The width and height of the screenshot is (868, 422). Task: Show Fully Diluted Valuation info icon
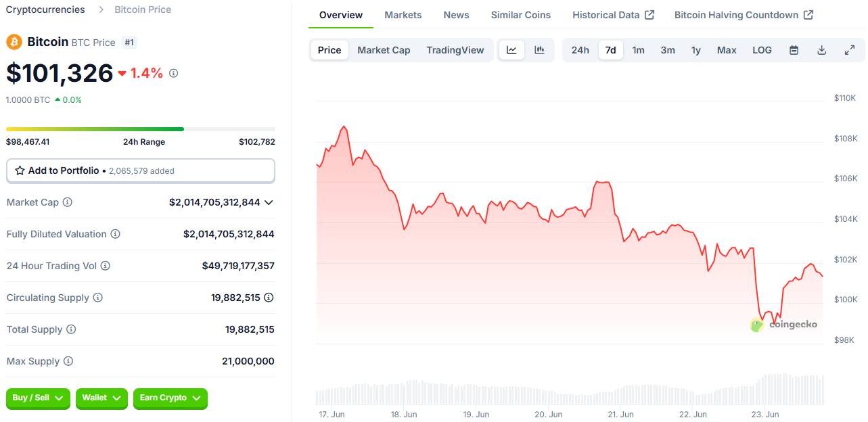pyautogui.click(x=116, y=234)
